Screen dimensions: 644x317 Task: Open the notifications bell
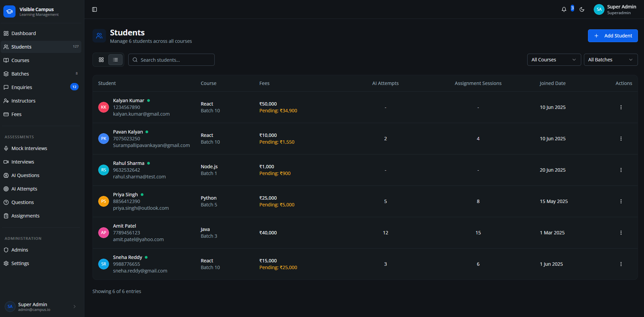point(564,9)
